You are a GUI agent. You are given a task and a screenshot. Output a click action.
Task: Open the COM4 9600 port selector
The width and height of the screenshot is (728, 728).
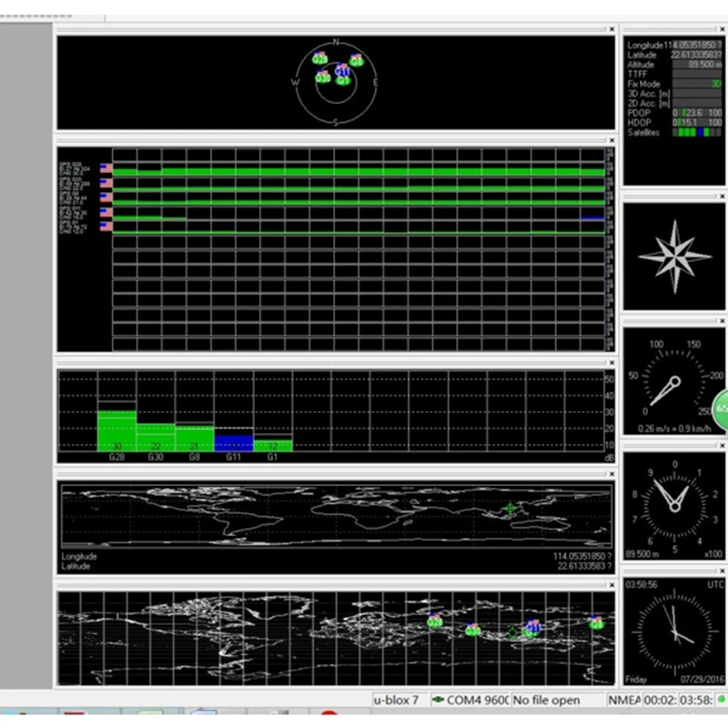(475, 700)
